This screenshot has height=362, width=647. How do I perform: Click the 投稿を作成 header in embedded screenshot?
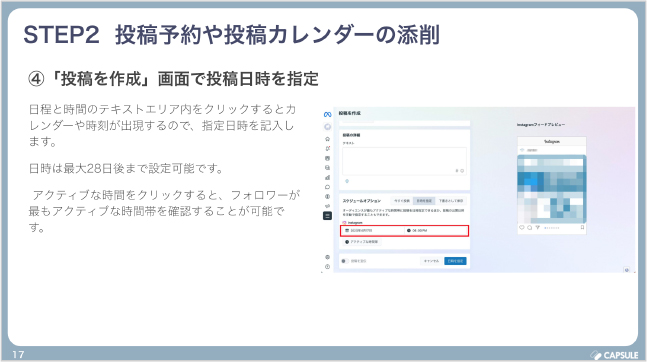pyautogui.click(x=349, y=113)
